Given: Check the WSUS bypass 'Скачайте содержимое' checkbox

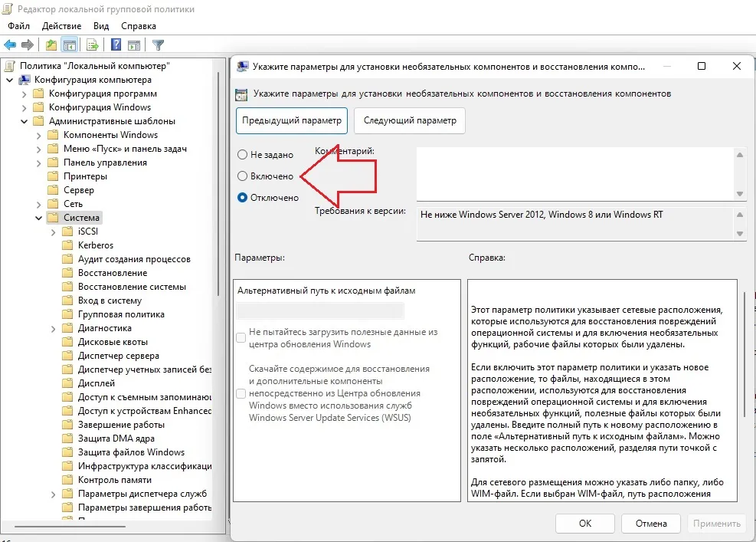Looking at the screenshot, I should 241,393.
